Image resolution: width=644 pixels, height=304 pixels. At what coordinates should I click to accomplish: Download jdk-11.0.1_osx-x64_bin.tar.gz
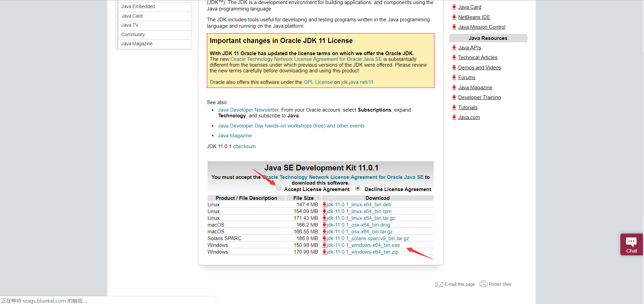(360, 232)
